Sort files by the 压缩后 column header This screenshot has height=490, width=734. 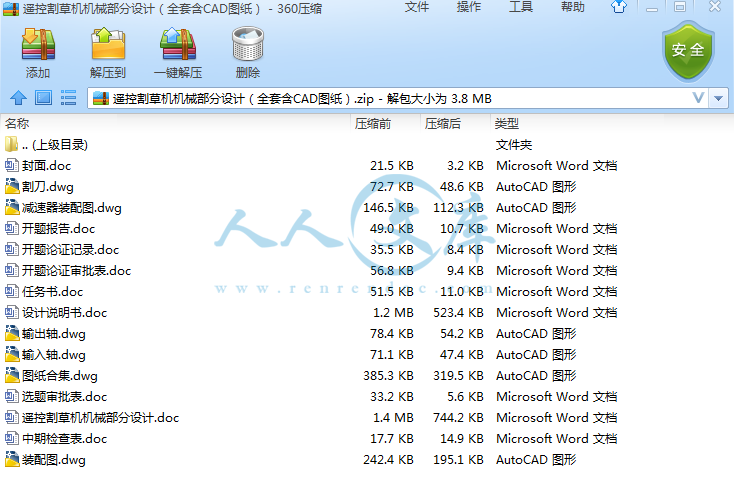(443, 124)
